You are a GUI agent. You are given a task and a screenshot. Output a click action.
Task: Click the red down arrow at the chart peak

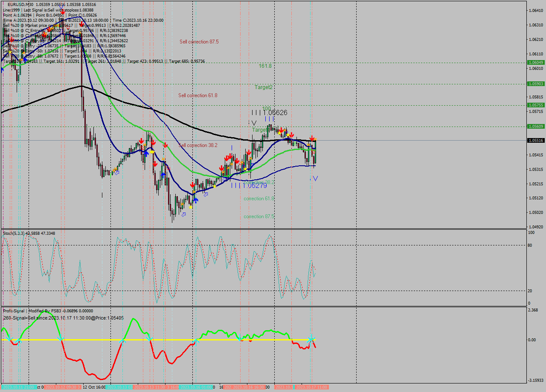(82, 24)
